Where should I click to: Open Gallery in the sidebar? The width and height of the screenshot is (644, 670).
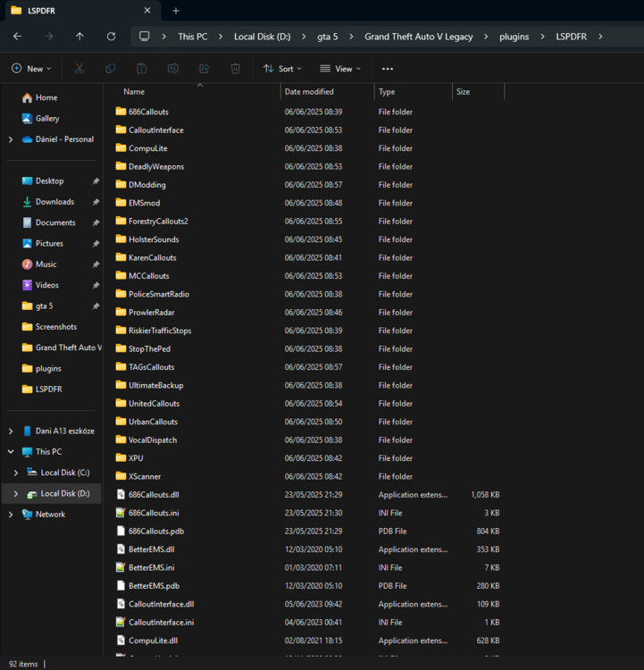pos(40,118)
